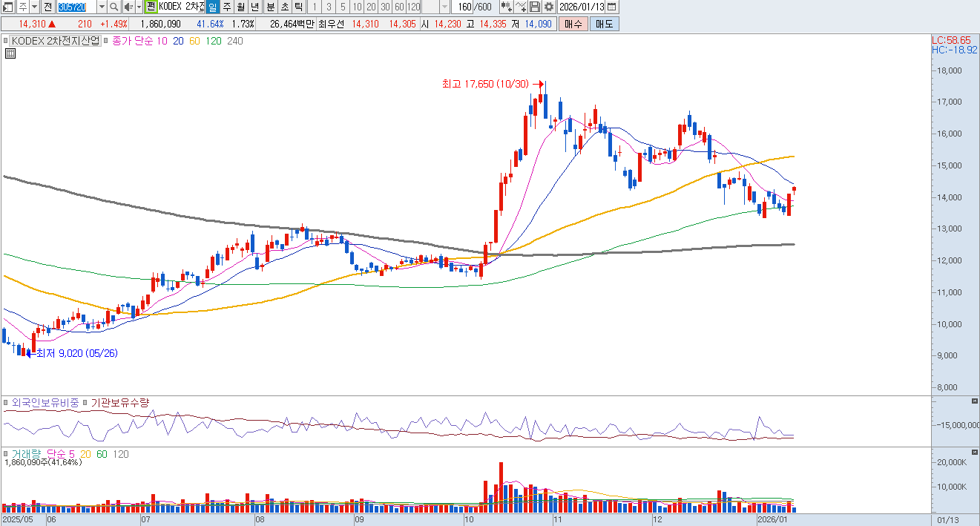
Task: Click the grid table icon under chart title
Action: 10,53
